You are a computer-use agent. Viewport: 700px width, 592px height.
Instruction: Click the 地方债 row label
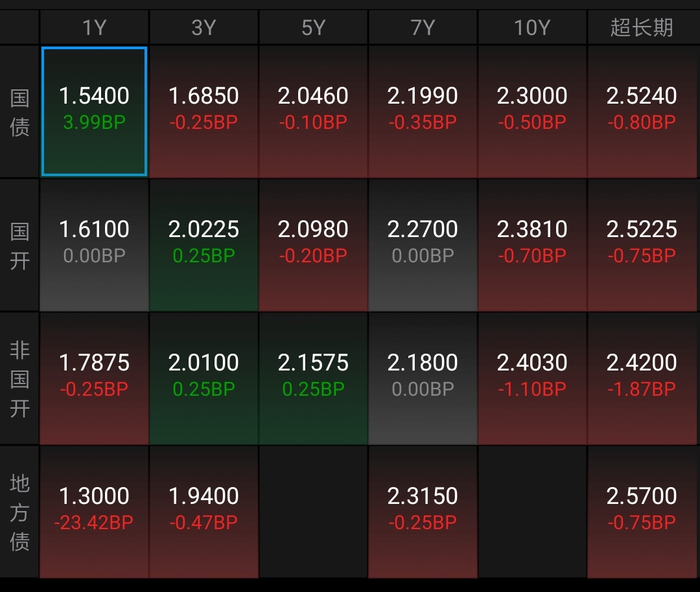[x=19, y=512]
